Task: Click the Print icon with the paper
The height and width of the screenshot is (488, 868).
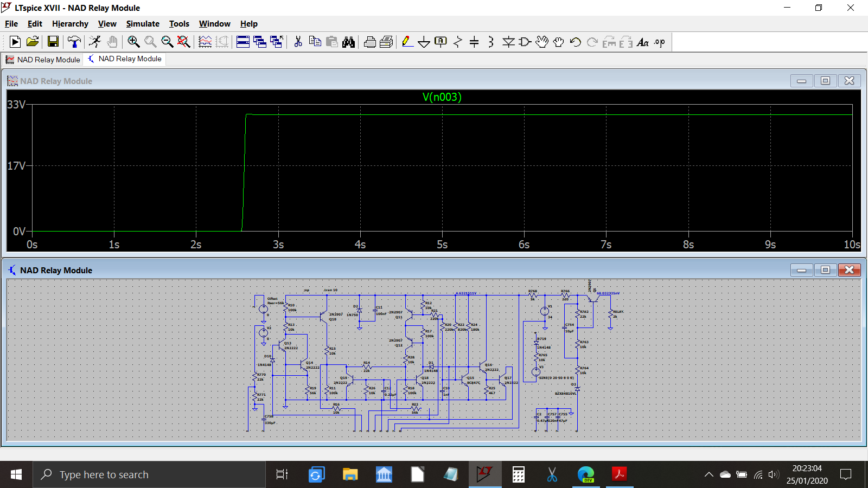Action: [x=386, y=42]
